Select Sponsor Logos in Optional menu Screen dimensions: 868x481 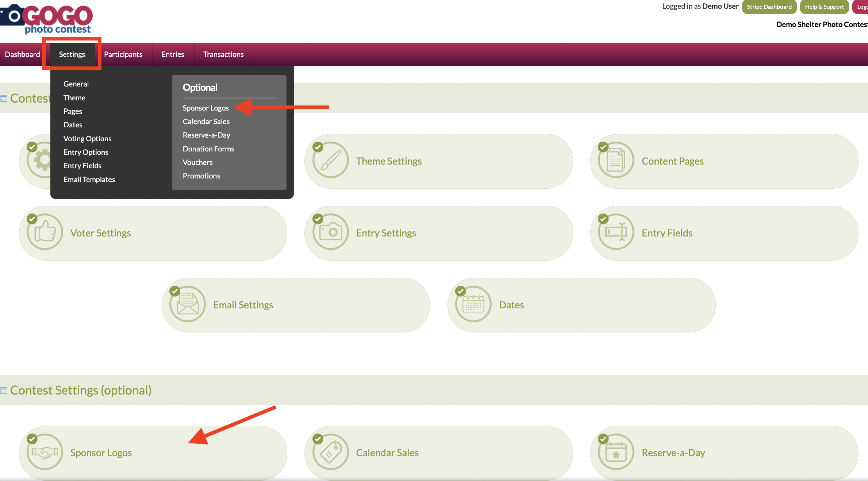click(x=206, y=108)
